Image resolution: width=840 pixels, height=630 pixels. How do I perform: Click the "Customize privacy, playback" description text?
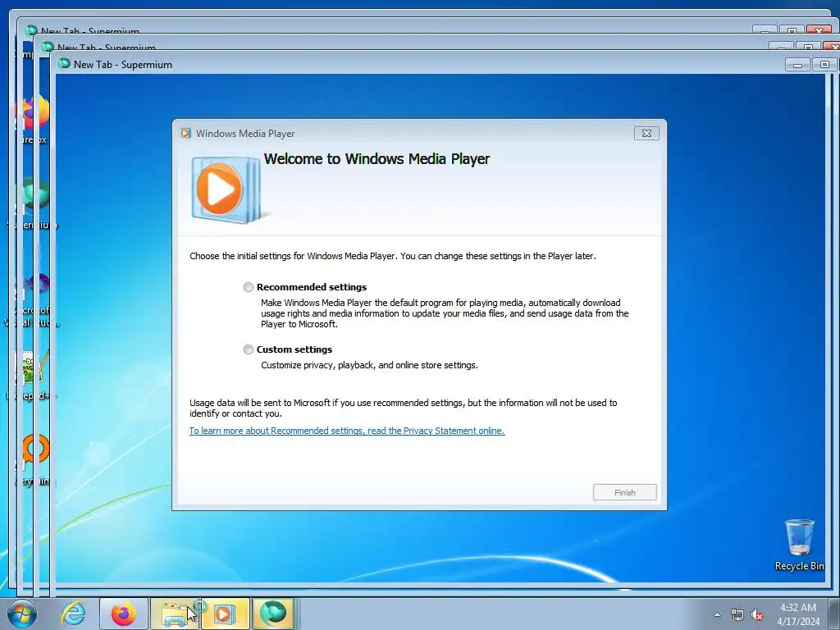369,365
